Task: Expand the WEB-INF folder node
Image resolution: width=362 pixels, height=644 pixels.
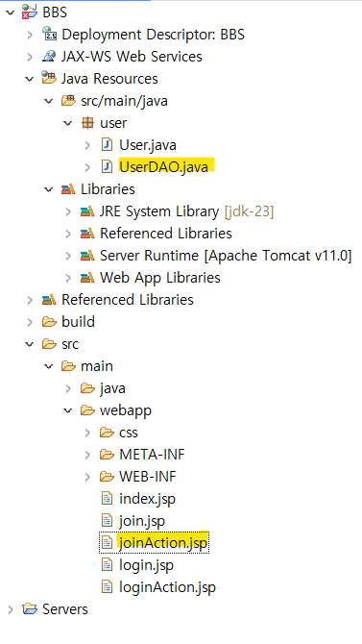Action: (87, 477)
